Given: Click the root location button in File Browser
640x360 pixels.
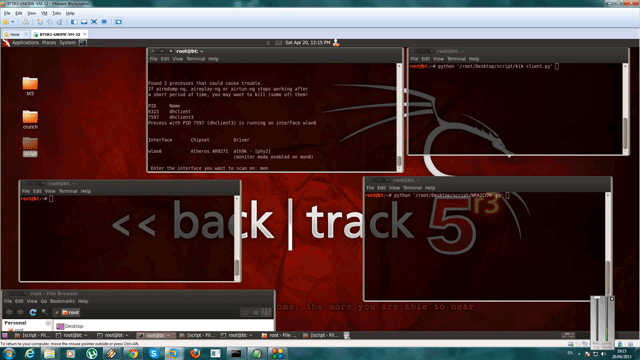Looking at the screenshot, I should 70,312.
